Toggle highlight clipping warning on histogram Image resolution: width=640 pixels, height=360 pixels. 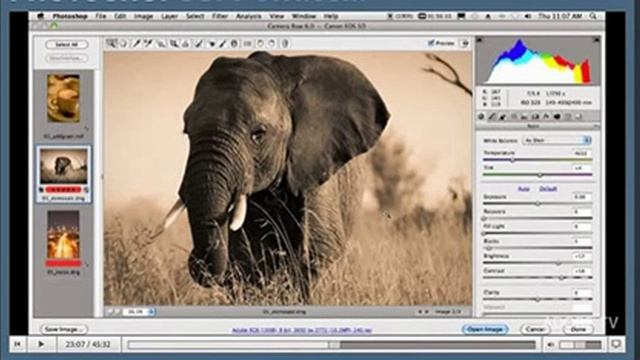click(597, 40)
